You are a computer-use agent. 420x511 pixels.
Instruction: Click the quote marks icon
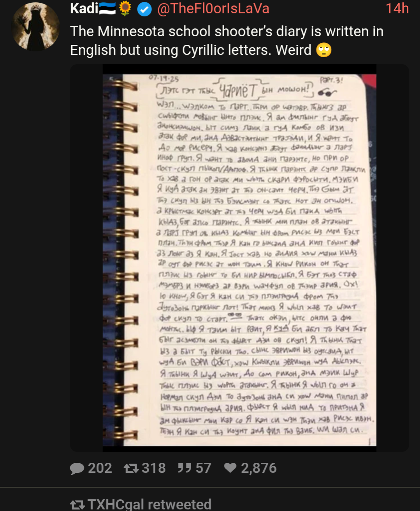185,468
